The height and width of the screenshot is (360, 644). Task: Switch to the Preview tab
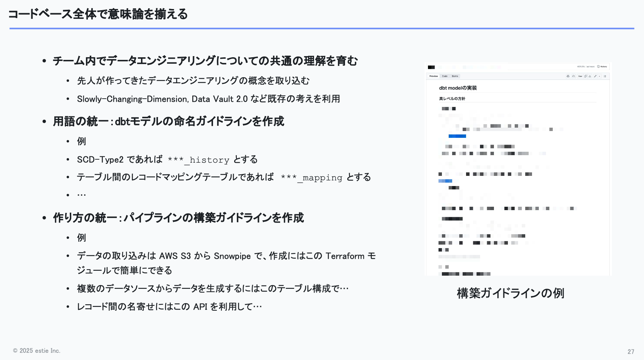pos(434,76)
